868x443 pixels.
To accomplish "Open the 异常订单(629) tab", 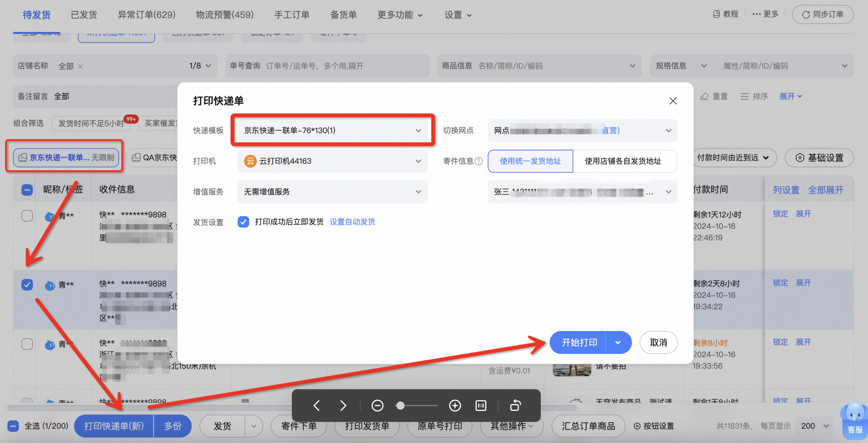I will pos(147,15).
